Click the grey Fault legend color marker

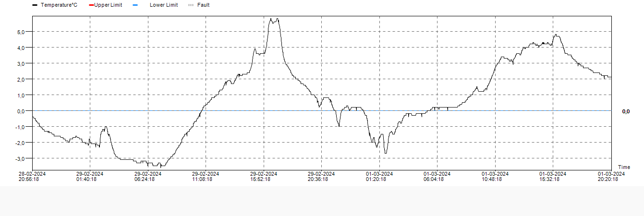click(x=190, y=5)
